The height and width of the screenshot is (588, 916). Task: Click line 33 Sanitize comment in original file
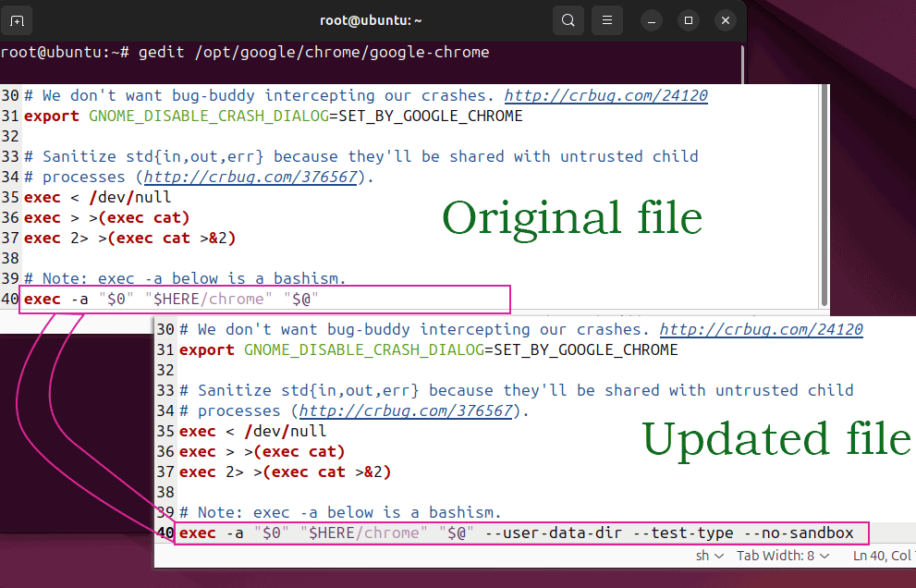(361, 156)
